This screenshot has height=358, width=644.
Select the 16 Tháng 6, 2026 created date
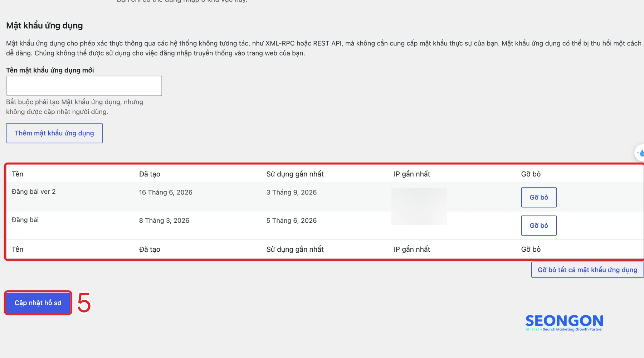click(166, 192)
